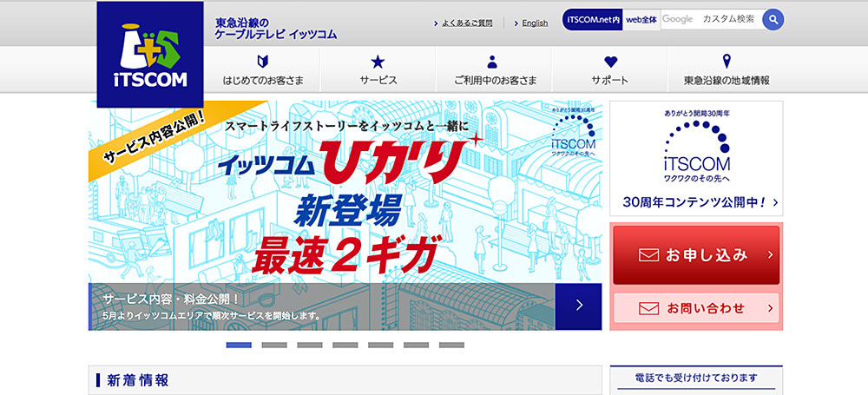Click the beginner mark icon above はじめてのお客さま
Image resolution: width=868 pixels, height=395 pixels.
[x=263, y=62]
